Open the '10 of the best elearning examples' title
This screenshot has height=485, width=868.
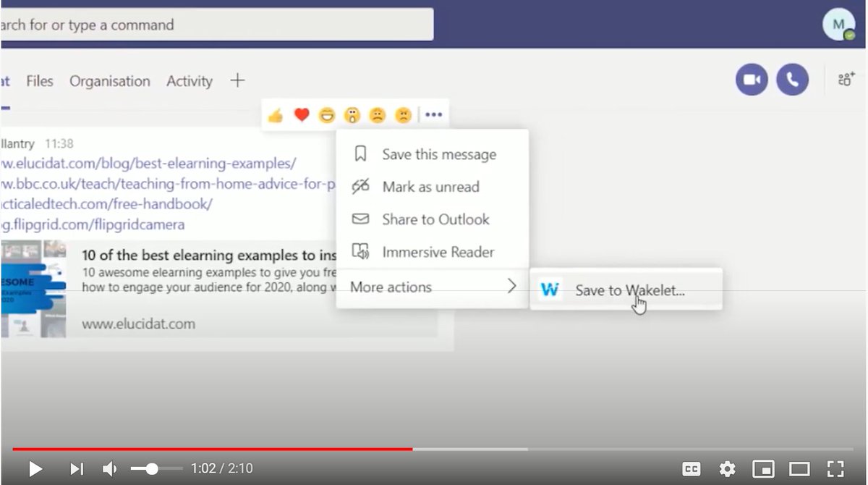tap(209, 255)
